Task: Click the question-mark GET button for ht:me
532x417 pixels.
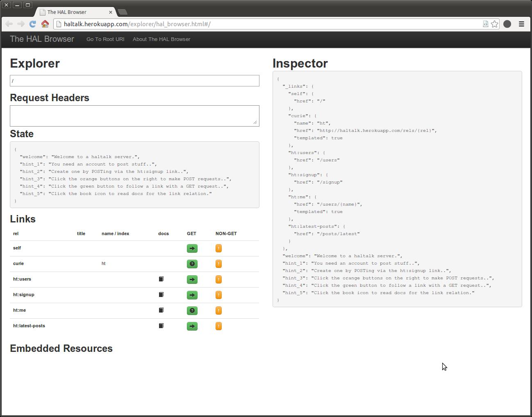Action: [192, 310]
